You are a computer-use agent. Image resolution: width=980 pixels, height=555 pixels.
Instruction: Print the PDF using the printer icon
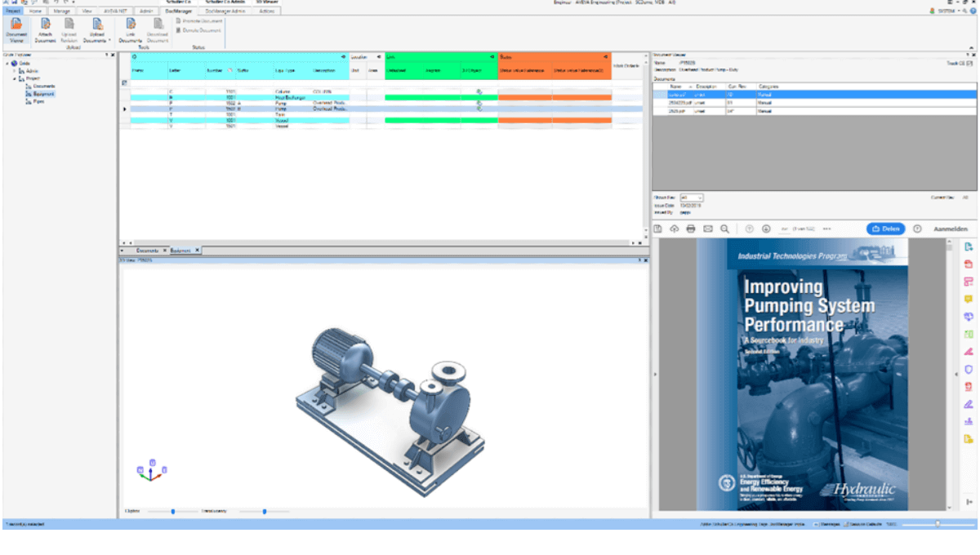coord(691,229)
